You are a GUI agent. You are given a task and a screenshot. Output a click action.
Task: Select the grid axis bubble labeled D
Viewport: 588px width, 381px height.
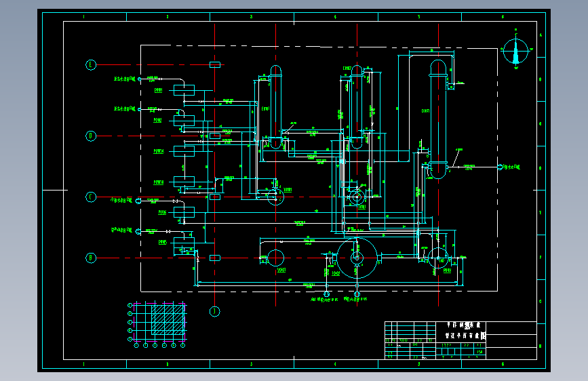tap(91, 136)
